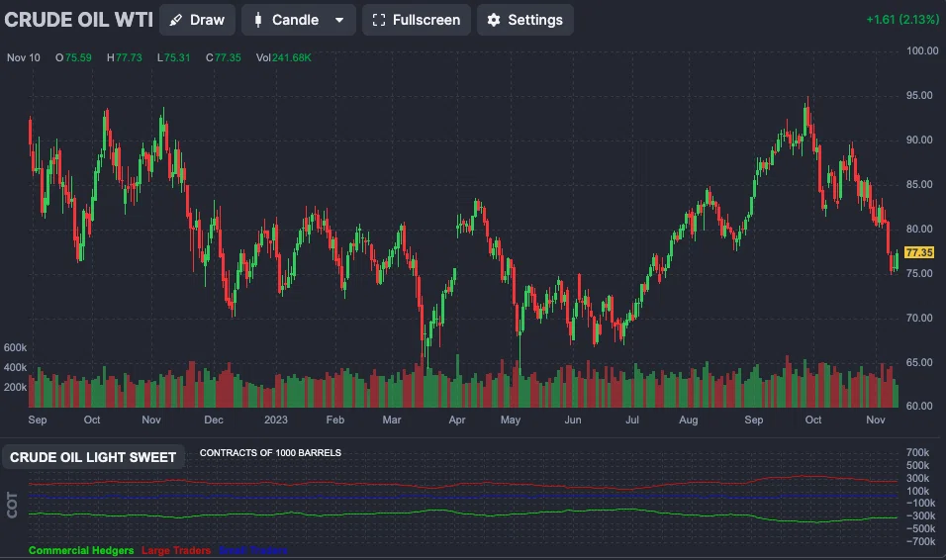946x560 pixels.
Task: Click the Nov 10 date readout
Action: 24,58
